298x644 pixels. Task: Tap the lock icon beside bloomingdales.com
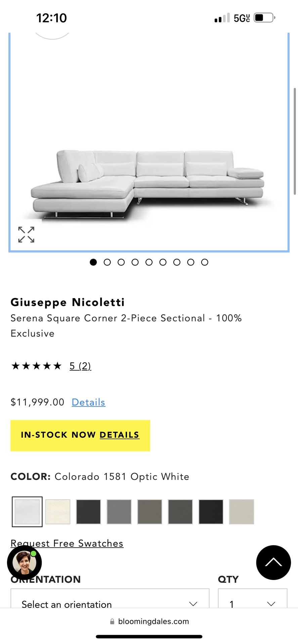point(112,622)
